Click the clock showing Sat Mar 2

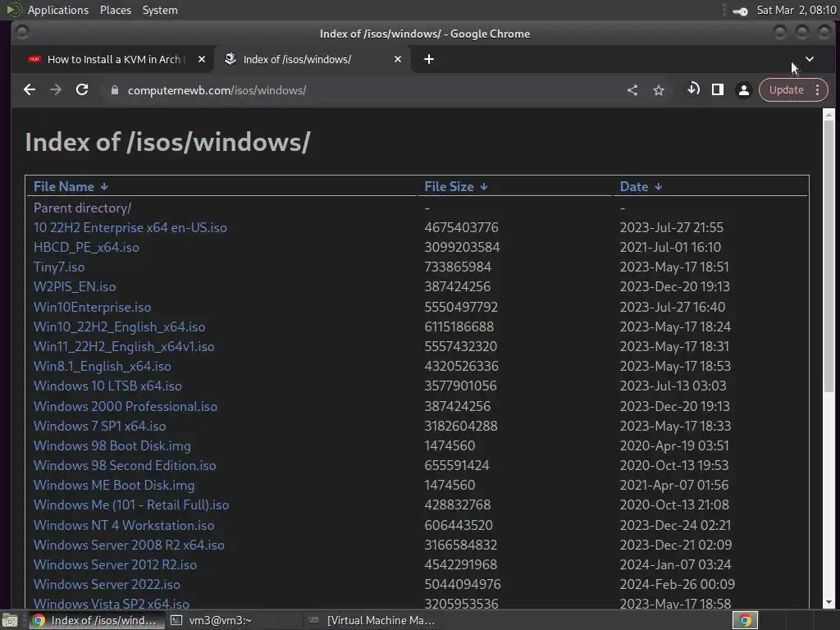coord(796,10)
